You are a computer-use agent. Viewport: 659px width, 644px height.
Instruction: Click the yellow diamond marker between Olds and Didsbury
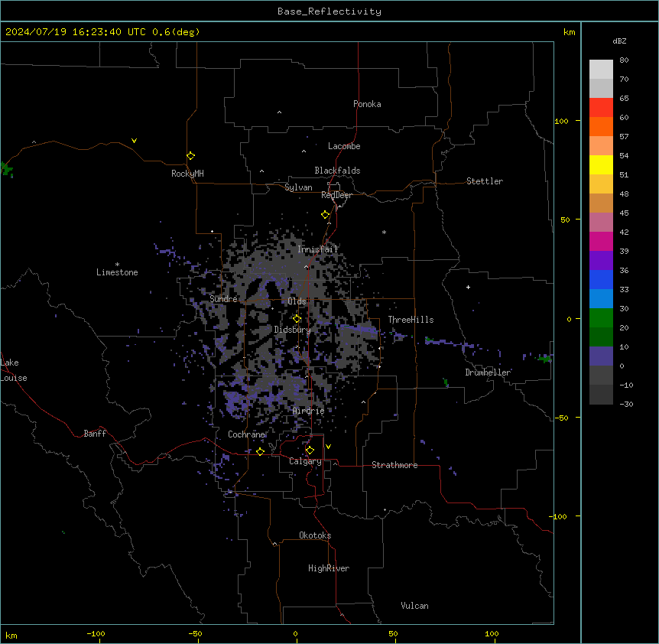tap(297, 319)
